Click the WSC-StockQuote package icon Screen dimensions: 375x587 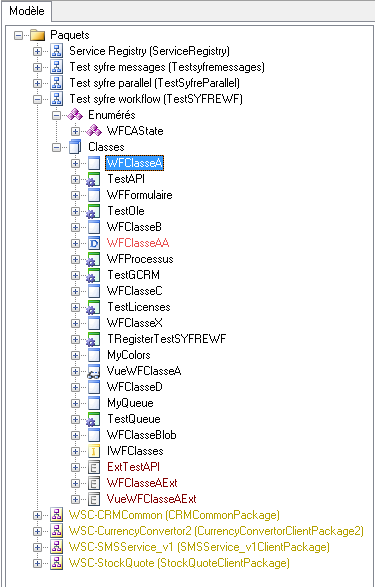click(56, 563)
